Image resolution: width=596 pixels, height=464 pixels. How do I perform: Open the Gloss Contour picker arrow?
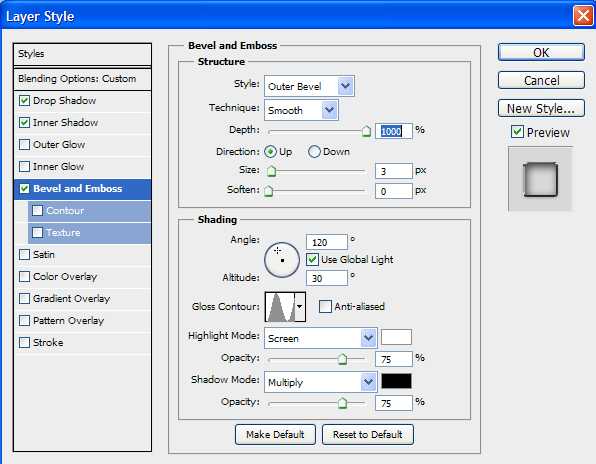point(300,307)
